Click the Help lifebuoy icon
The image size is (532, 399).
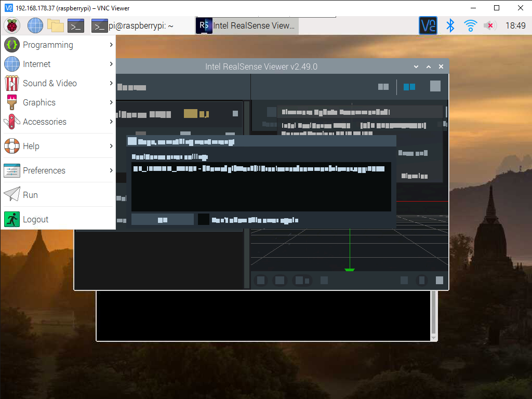coord(12,146)
